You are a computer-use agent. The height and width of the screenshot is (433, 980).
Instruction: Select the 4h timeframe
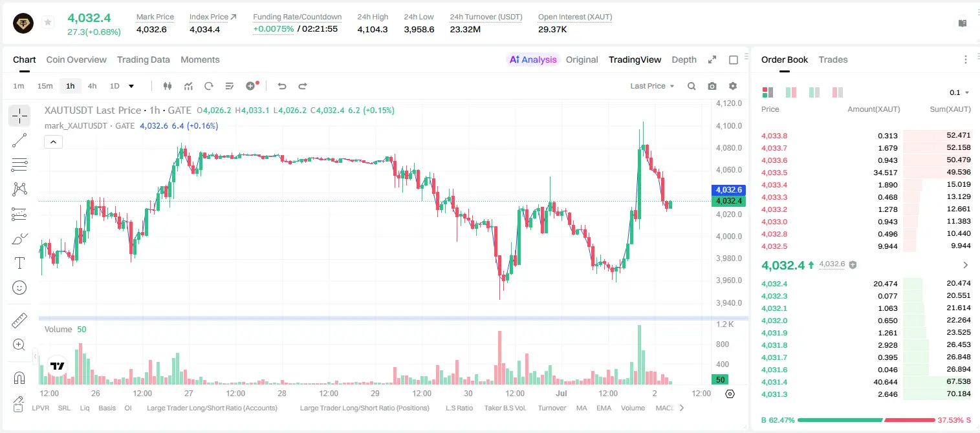pos(92,86)
